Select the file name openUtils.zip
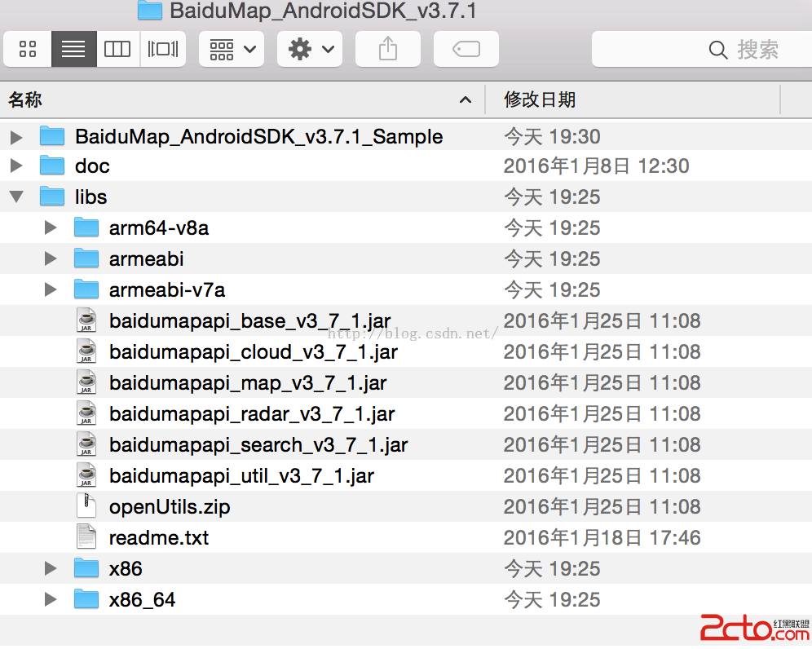The image size is (812, 649). 170,507
